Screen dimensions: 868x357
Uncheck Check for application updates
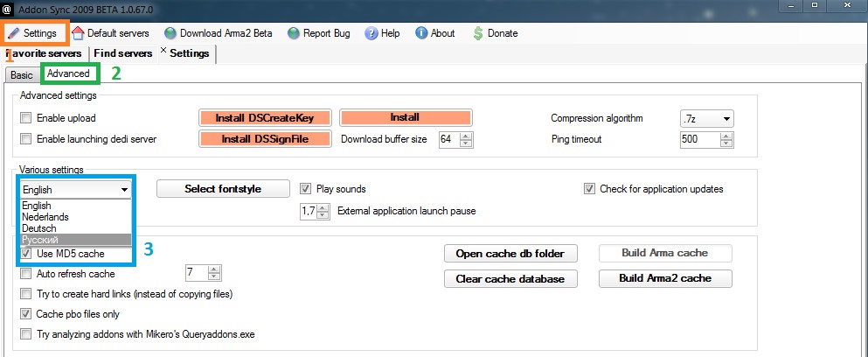[x=589, y=189]
